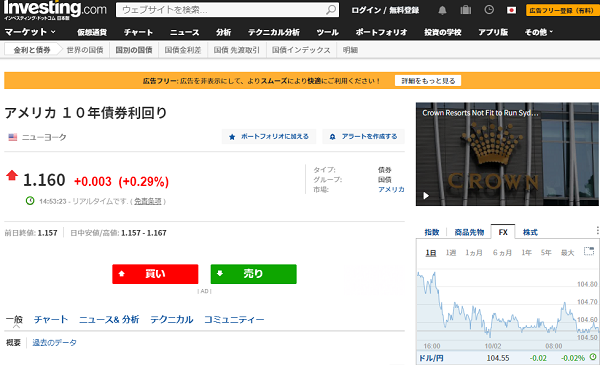The height and width of the screenshot is (365, 600).
Task: Switch to the ニュース& 分析 tab
Action: [x=109, y=319]
